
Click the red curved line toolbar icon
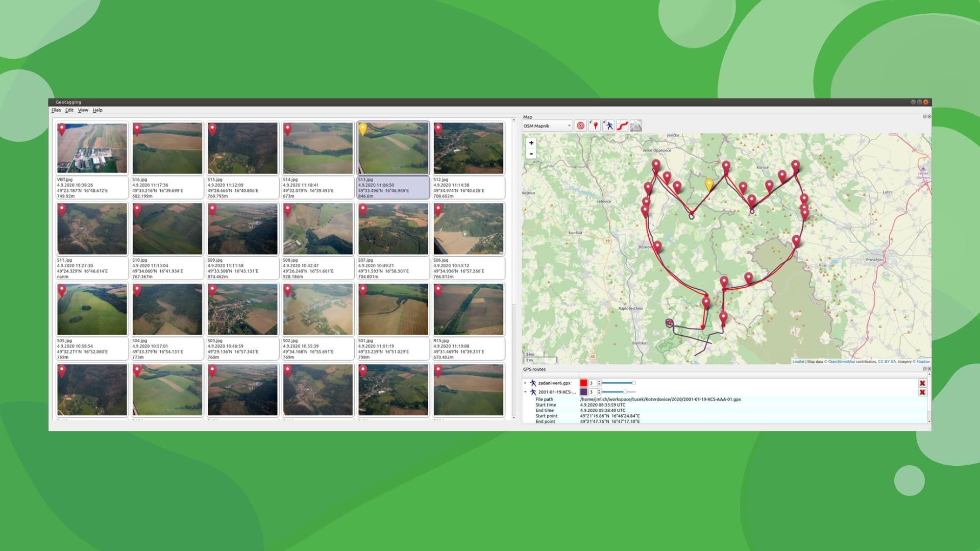622,126
